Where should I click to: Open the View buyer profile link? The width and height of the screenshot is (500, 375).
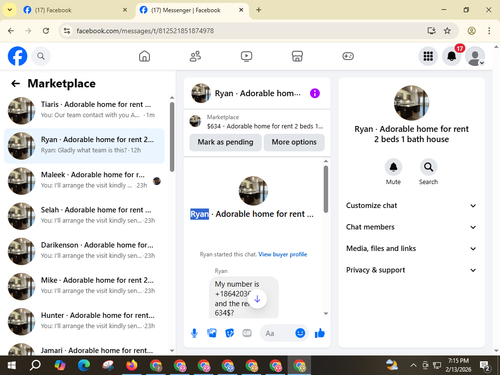point(283,254)
